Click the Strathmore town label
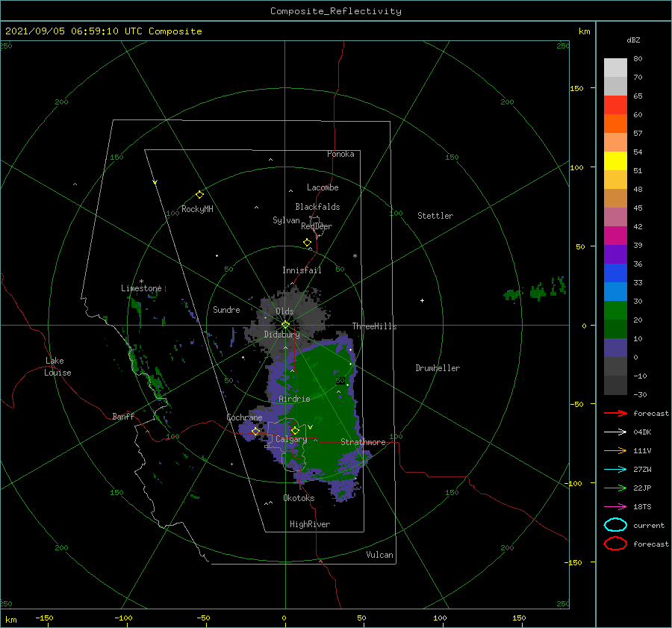The height and width of the screenshot is (628, 672). (363, 442)
